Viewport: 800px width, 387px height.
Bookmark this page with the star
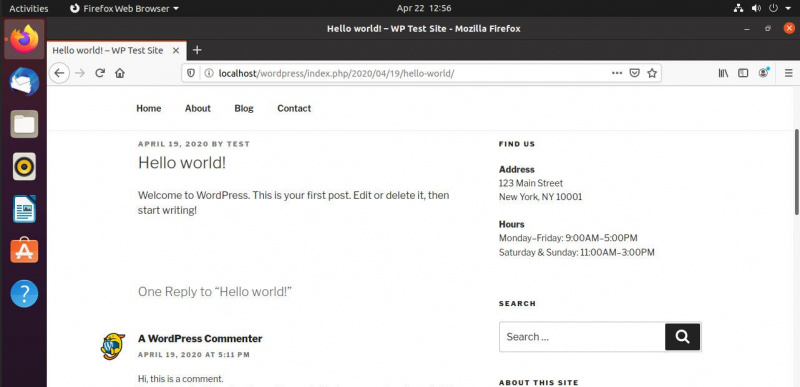pyautogui.click(x=652, y=73)
